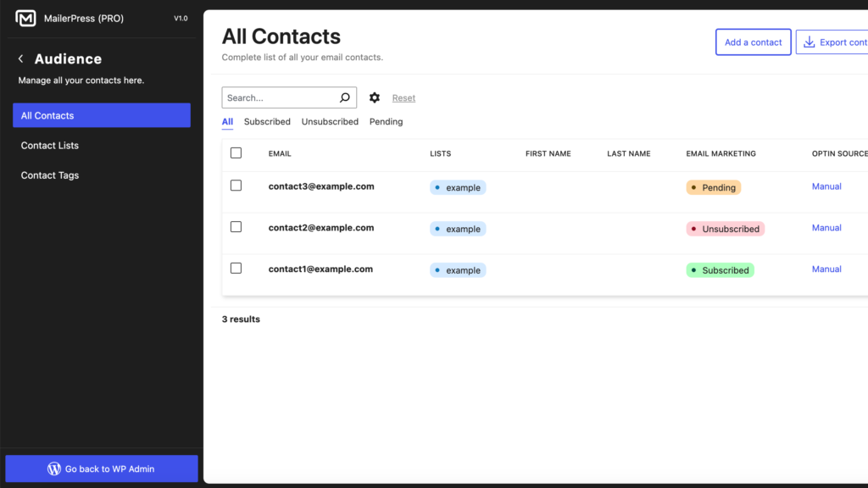Click the MailerPress logo icon
The image size is (868, 488).
25,17
